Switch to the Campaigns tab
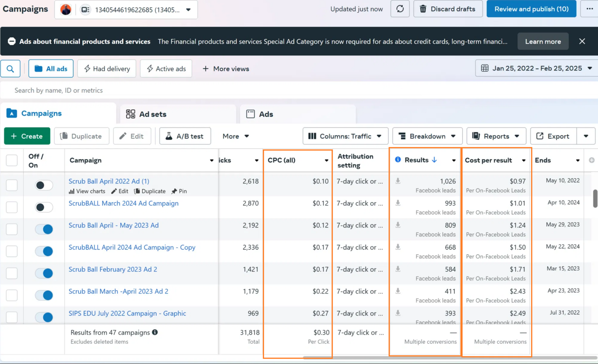Image resolution: width=598 pixels, height=364 pixels. click(x=58, y=113)
